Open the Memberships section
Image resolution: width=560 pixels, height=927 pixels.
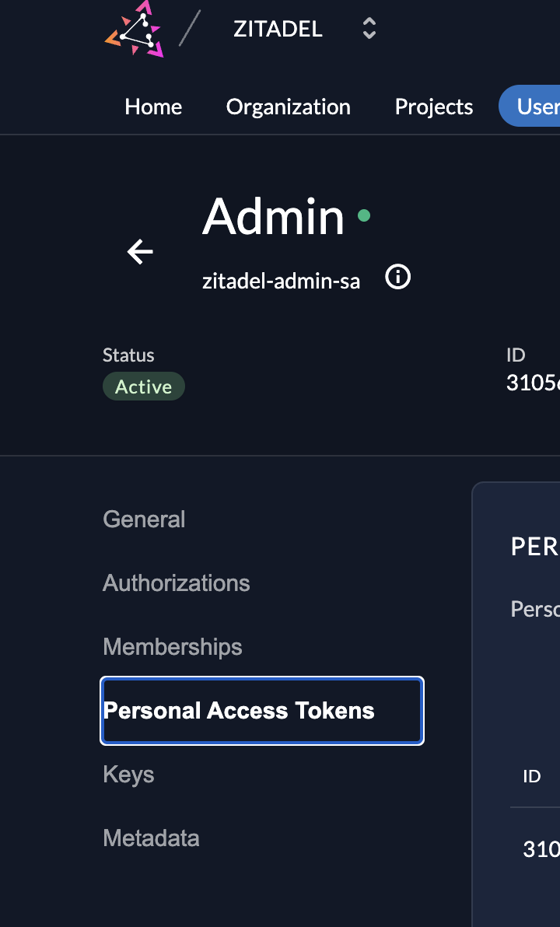point(172,646)
